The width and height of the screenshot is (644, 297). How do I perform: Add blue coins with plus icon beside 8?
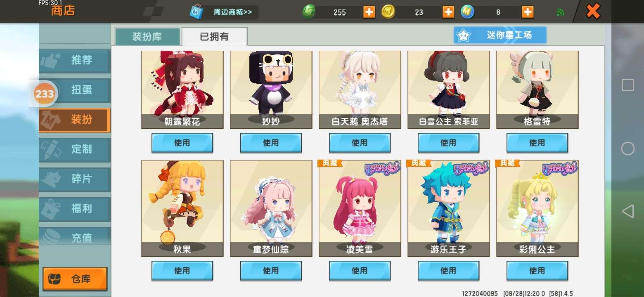528,12
